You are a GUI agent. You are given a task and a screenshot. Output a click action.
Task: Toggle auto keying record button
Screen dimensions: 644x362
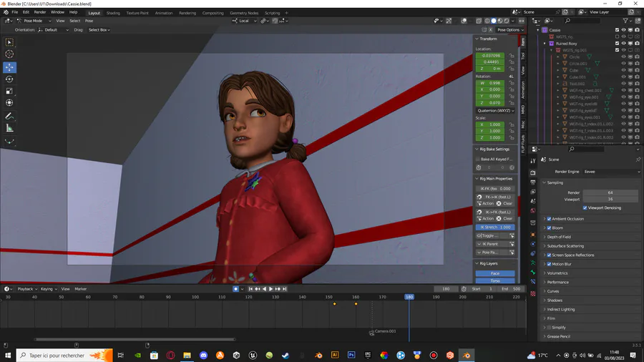(x=235, y=289)
